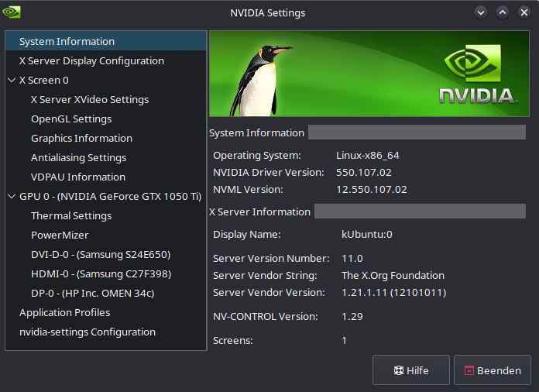This screenshot has height=392, width=539.
Task: Select the X Screen 0 entry
Action: coord(106,80)
